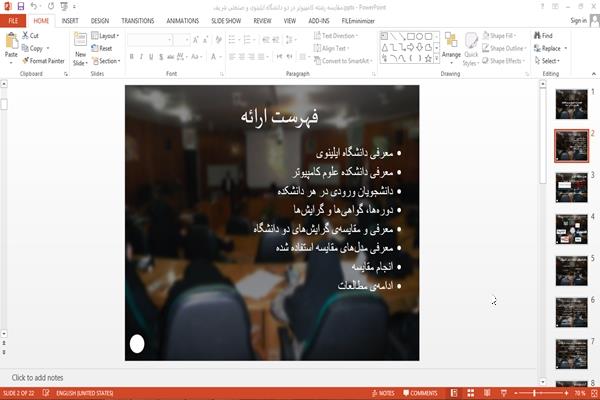Select slide 5 thumbnail

coord(572,271)
